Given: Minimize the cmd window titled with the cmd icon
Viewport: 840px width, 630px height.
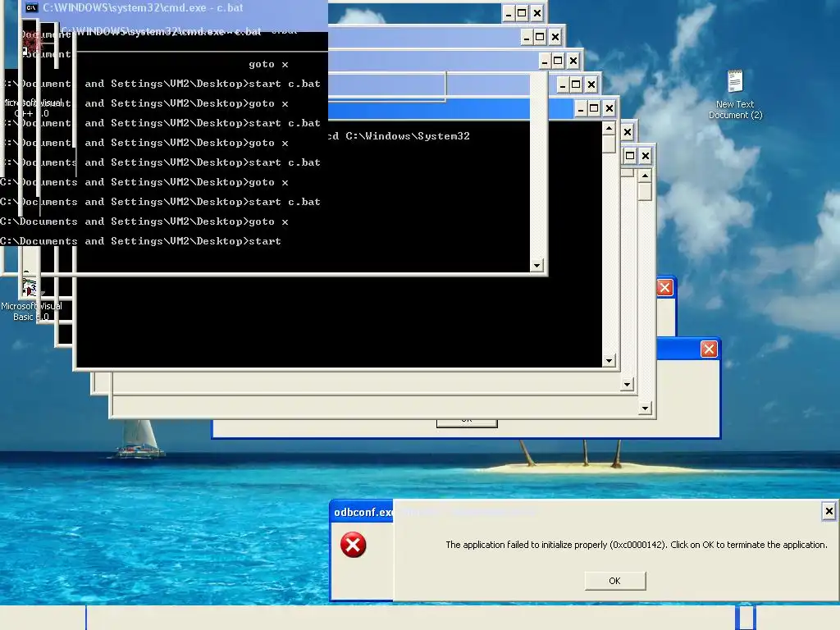Looking at the screenshot, I should (509, 13).
